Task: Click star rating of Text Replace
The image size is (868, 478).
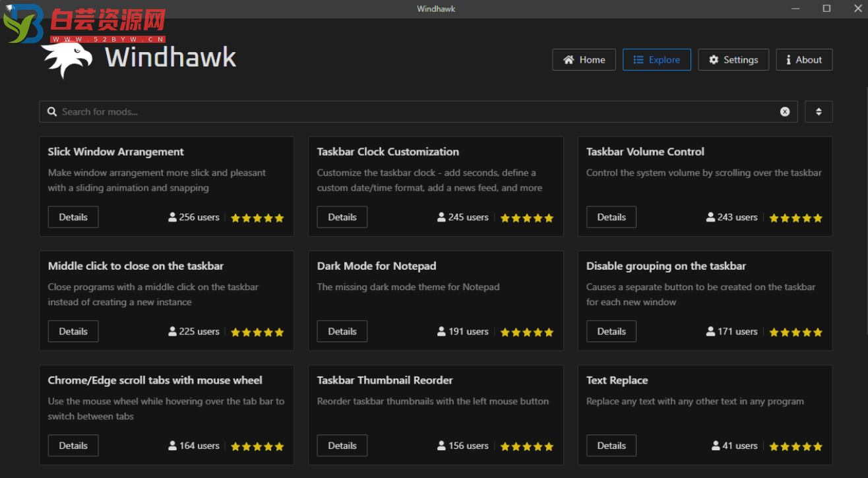Action: pyautogui.click(x=795, y=446)
